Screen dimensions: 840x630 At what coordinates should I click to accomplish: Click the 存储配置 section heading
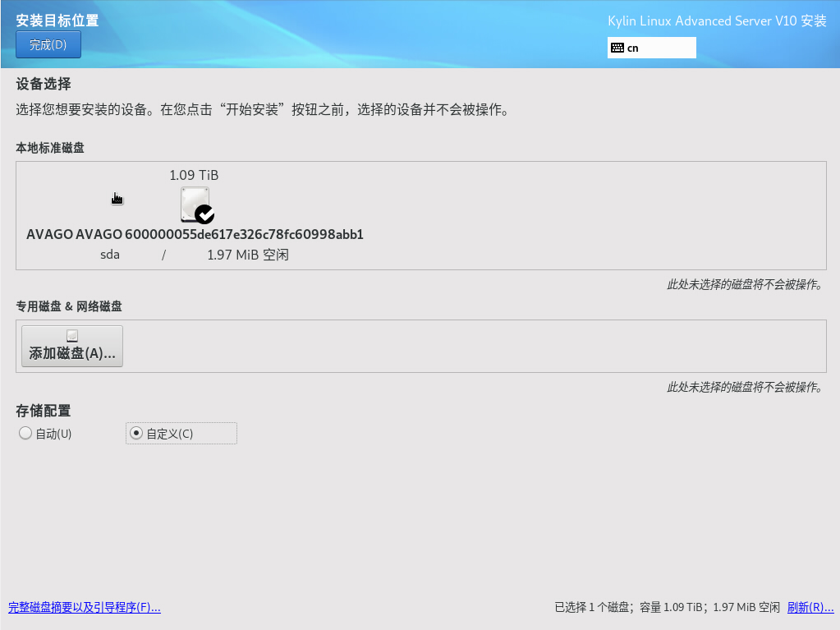pos(44,411)
